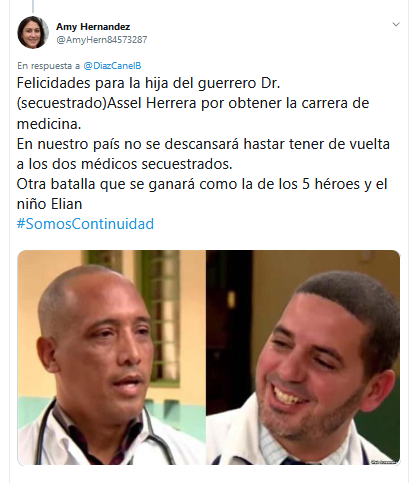Click 'Otra batalla que se ganará' line

tap(202, 184)
